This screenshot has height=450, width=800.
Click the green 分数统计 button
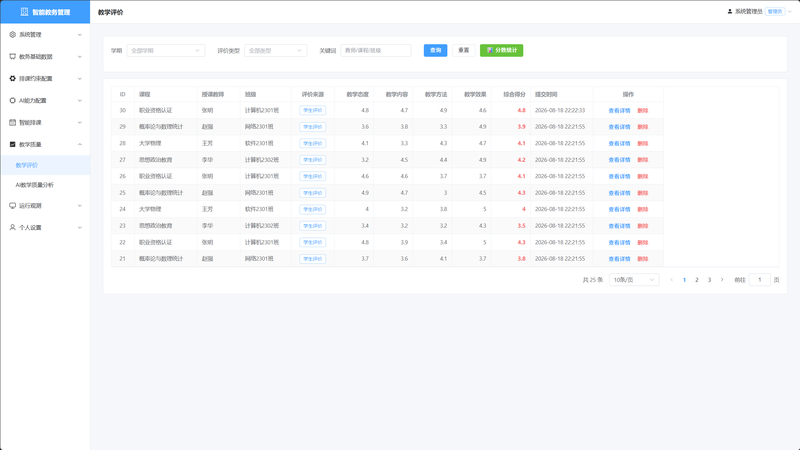502,51
